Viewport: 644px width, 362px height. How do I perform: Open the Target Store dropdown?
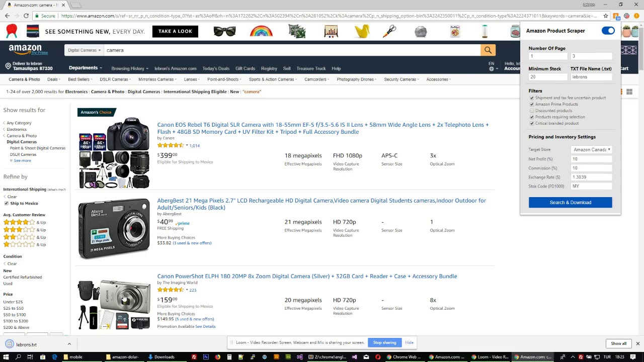pyautogui.click(x=591, y=149)
